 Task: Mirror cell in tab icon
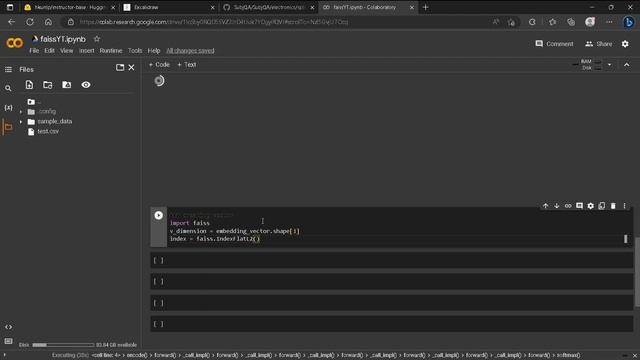tap(602, 206)
